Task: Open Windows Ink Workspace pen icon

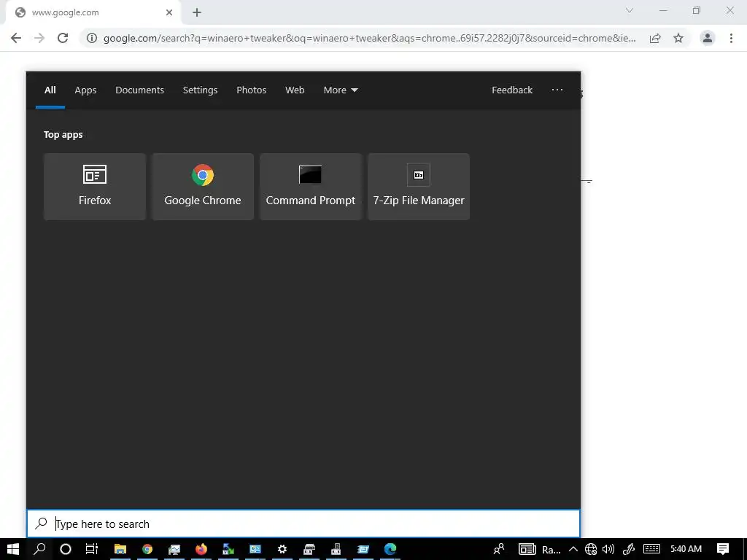Action: pyautogui.click(x=629, y=549)
